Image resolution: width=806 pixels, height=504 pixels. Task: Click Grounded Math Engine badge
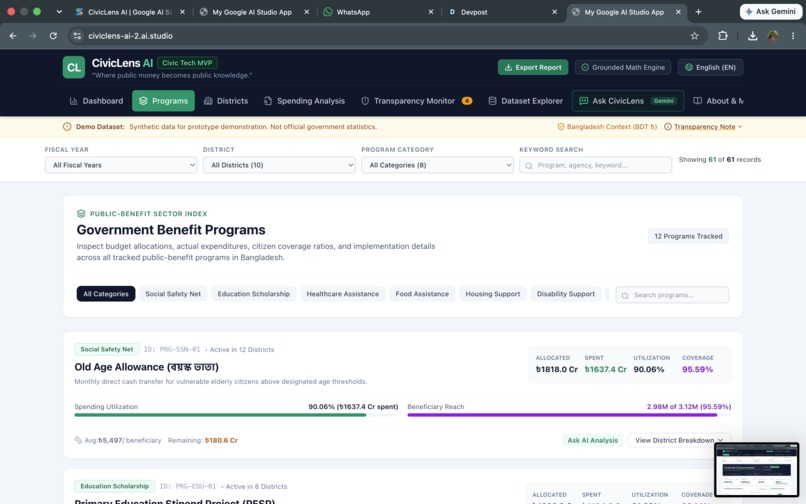pos(623,67)
